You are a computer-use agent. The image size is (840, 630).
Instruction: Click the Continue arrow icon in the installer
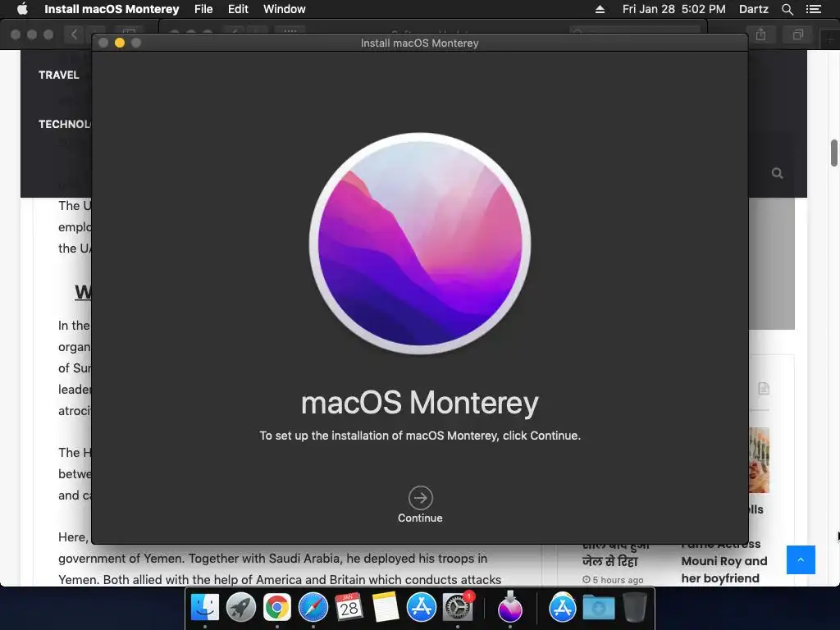pyautogui.click(x=420, y=498)
